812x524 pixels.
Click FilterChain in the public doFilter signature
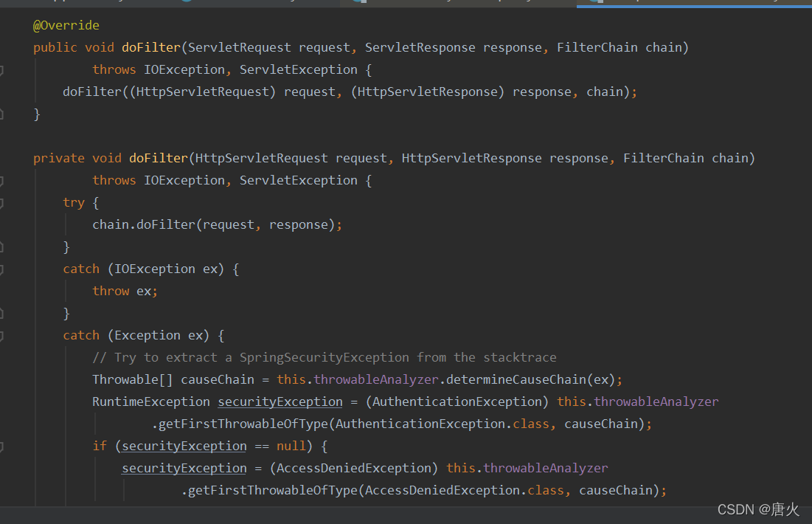(x=597, y=48)
